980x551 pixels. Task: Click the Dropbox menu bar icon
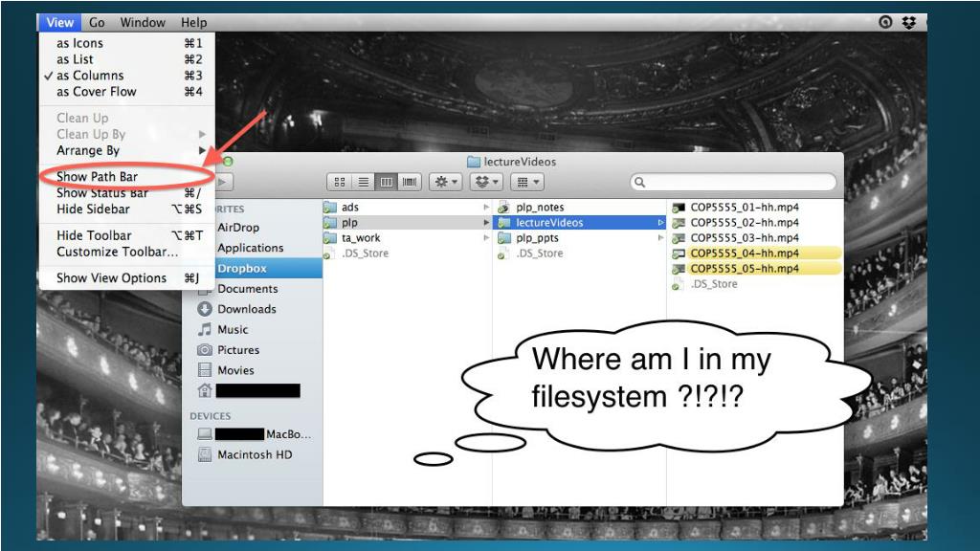[909, 23]
